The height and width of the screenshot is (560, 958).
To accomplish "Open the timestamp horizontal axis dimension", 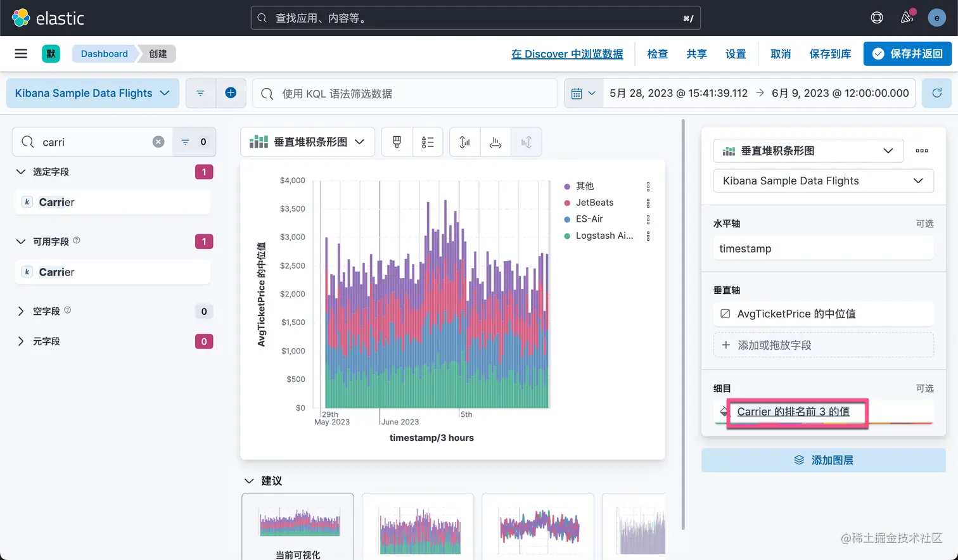I will 823,248.
